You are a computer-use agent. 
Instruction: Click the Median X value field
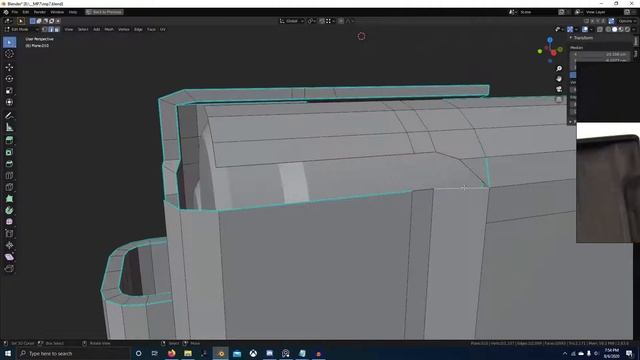[600, 54]
